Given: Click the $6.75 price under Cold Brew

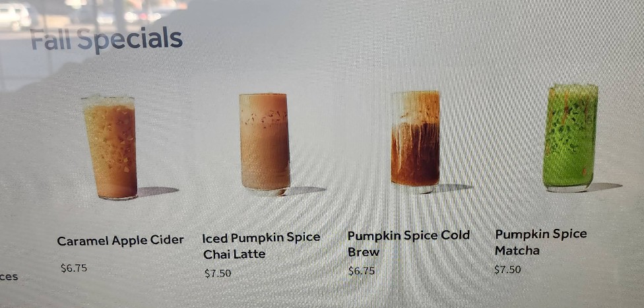Looking at the screenshot, I should 362,271.
